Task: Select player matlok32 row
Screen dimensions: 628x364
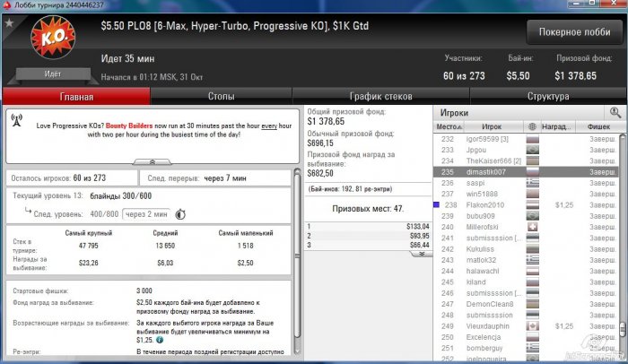Action: click(x=526, y=260)
